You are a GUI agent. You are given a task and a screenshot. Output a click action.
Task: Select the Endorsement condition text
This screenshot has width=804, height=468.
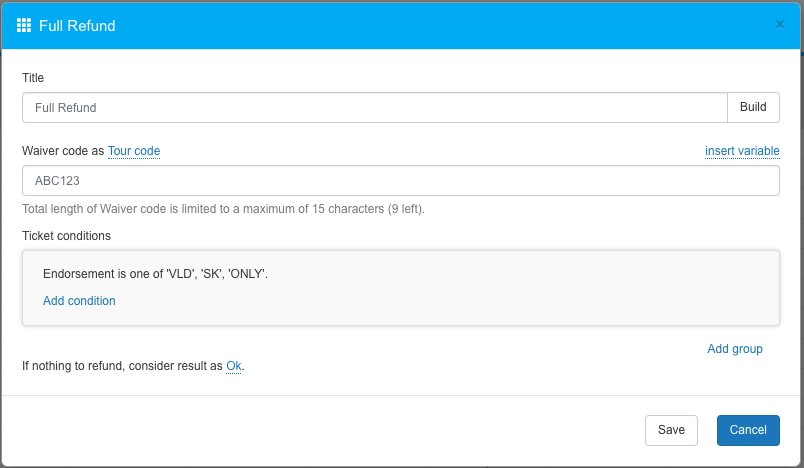(155, 273)
